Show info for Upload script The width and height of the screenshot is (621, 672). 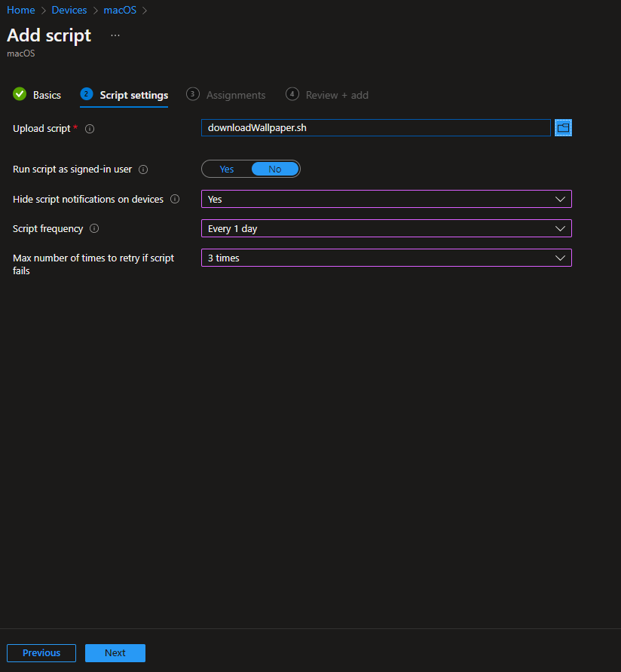[x=90, y=129]
